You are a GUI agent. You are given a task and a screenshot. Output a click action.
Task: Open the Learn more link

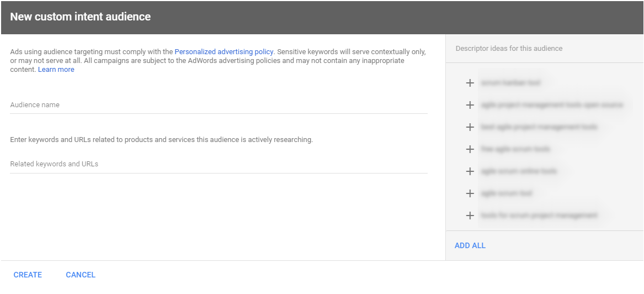56,70
